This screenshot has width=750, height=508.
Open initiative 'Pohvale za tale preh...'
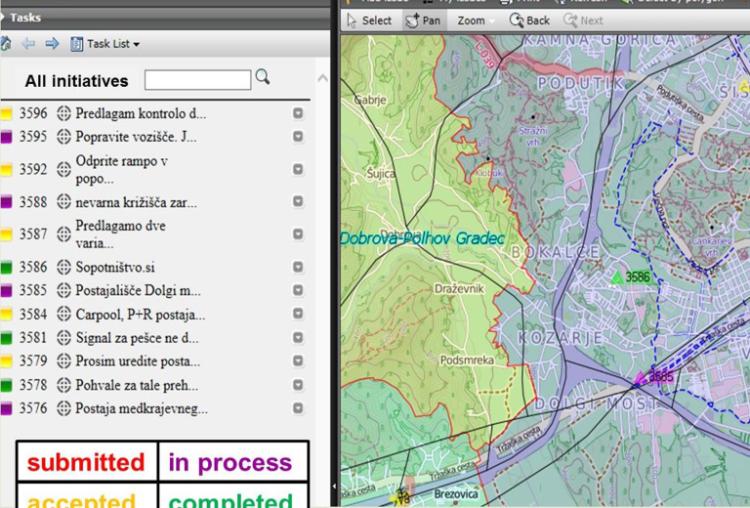click(x=136, y=385)
